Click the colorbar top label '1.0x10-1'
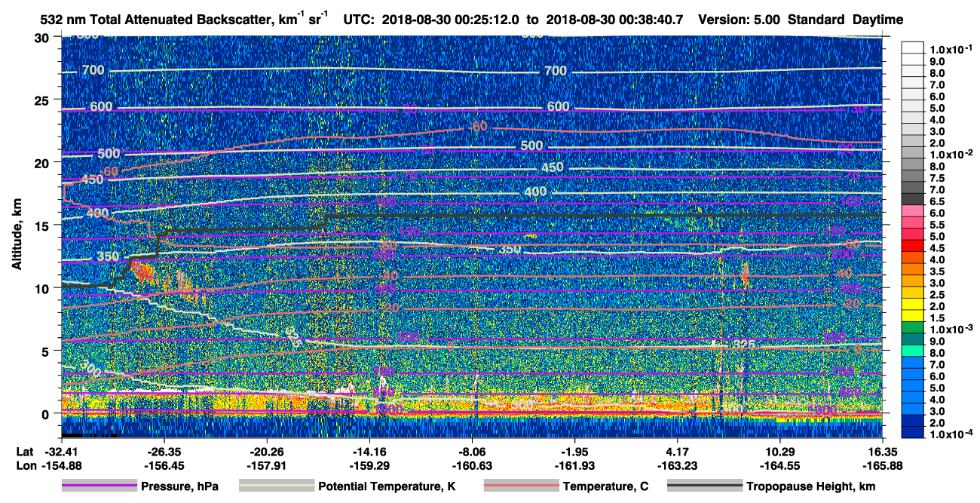Screen dimensions: 980x503 point(952,49)
